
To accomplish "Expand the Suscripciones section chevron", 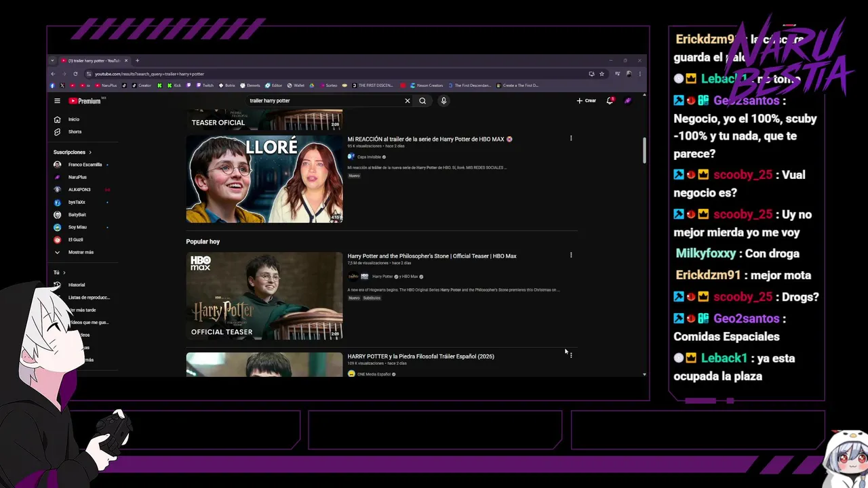I will (90, 152).
